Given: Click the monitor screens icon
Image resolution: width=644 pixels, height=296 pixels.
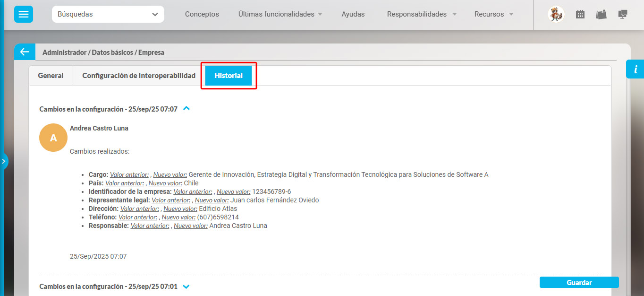Looking at the screenshot, I should point(623,14).
